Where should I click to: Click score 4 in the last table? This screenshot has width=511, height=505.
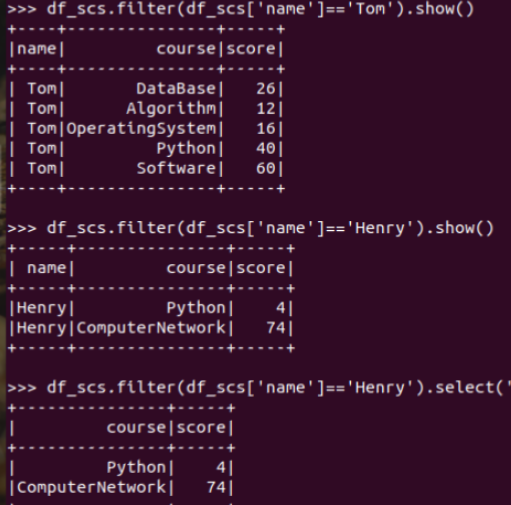point(221,468)
